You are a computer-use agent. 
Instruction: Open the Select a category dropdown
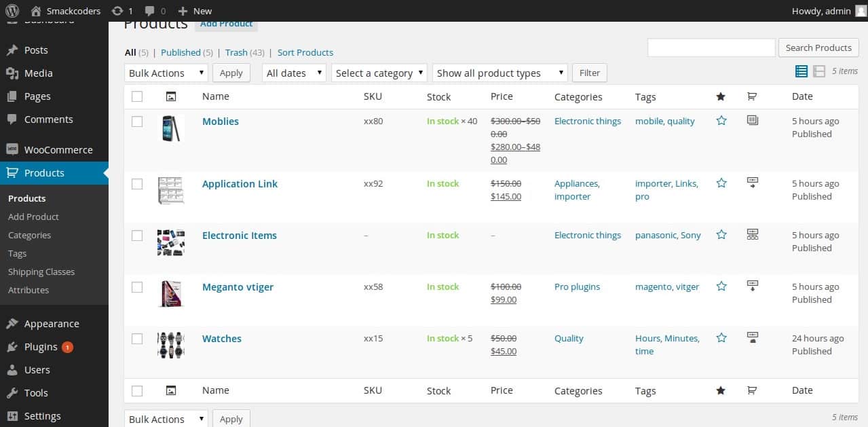(x=379, y=73)
